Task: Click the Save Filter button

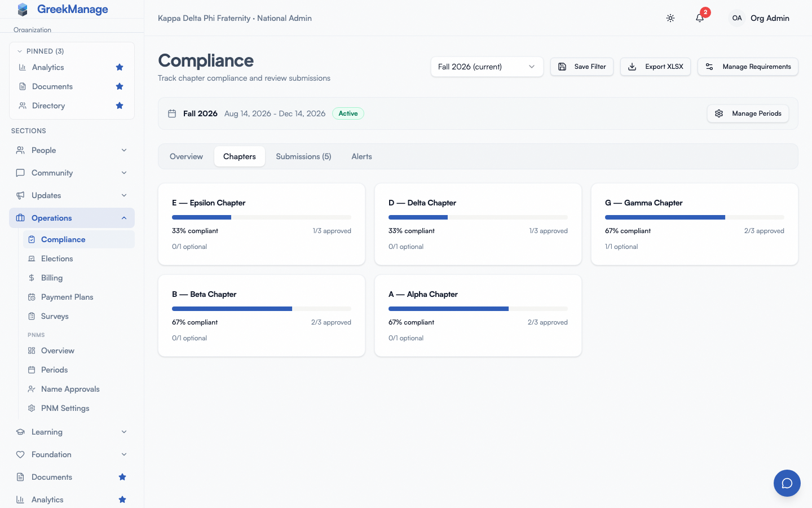Action: (582, 67)
